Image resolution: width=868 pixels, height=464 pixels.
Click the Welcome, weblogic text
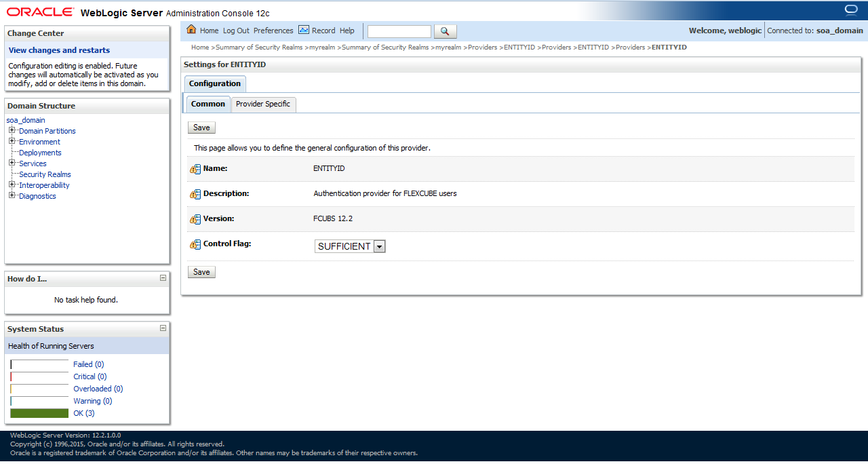point(725,31)
